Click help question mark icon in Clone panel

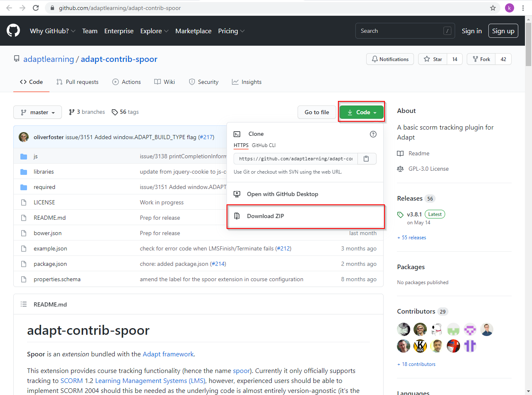(x=373, y=134)
